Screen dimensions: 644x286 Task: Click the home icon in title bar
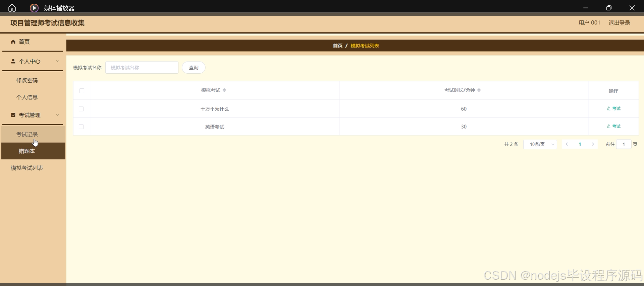pyautogui.click(x=12, y=8)
